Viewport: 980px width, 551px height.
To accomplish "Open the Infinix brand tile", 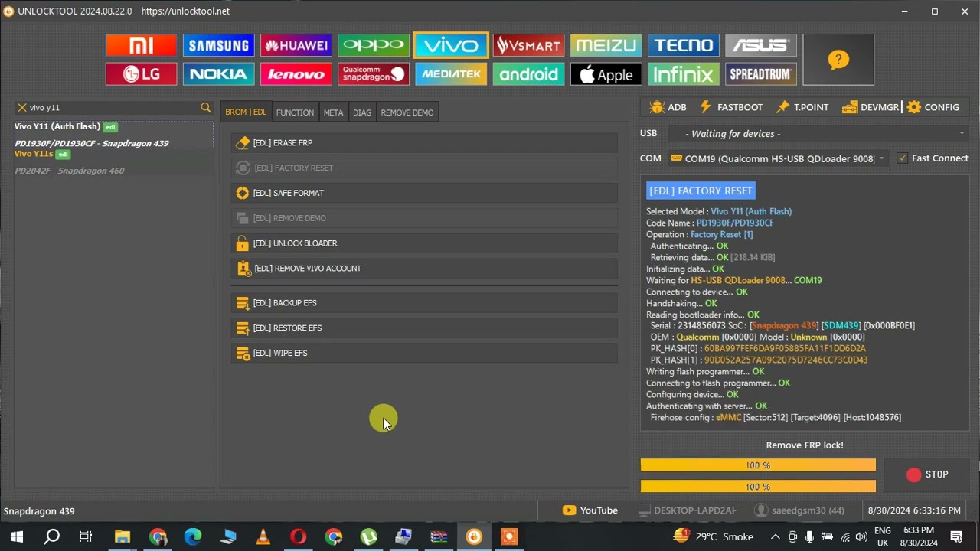I will pyautogui.click(x=683, y=74).
